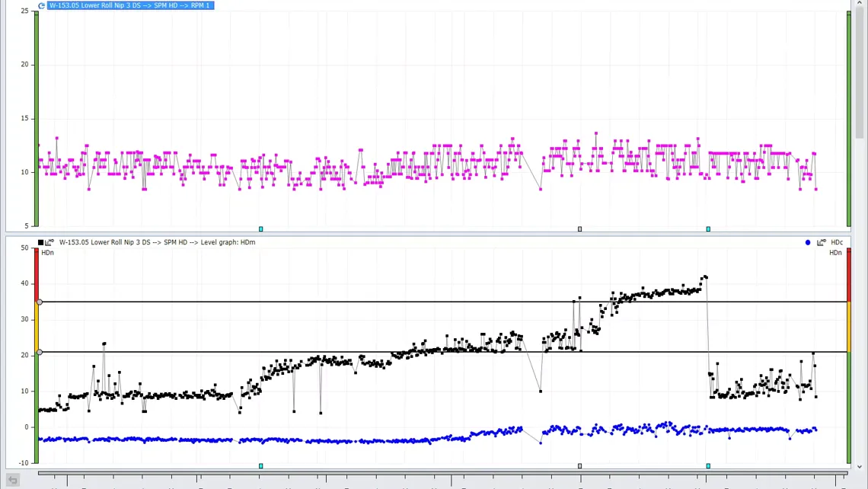
Task: Click the RPM refresh icon beside the top graph title
Action: (x=41, y=5)
